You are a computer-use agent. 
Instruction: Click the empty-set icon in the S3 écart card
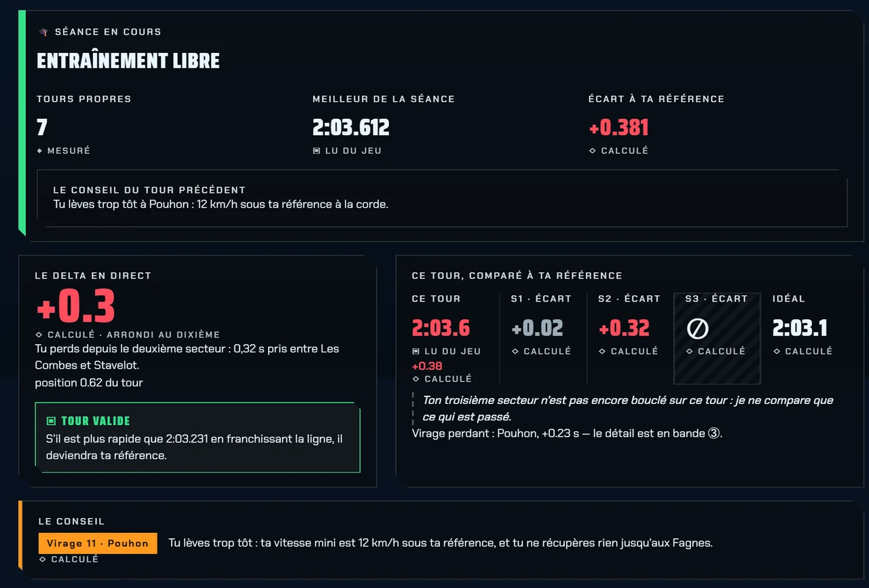point(698,329)
